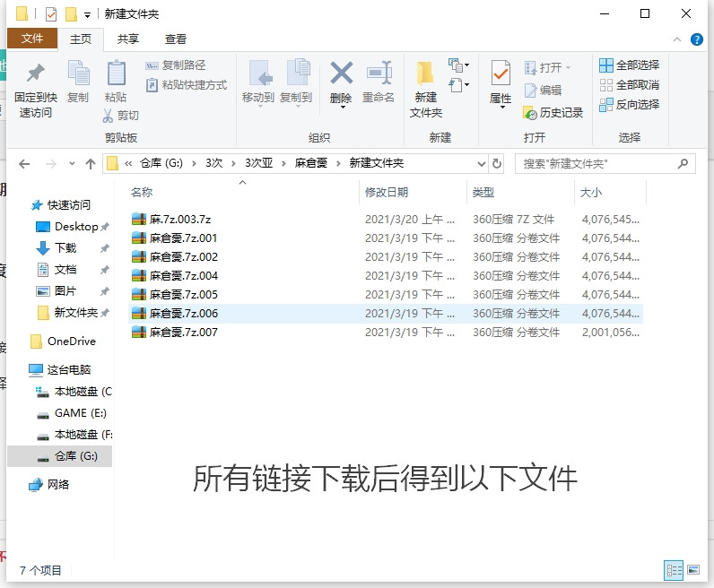Open Quick Access (快速访问) in sidebar
This screenshot has width=714, height=588.
[x=61, y=205]
